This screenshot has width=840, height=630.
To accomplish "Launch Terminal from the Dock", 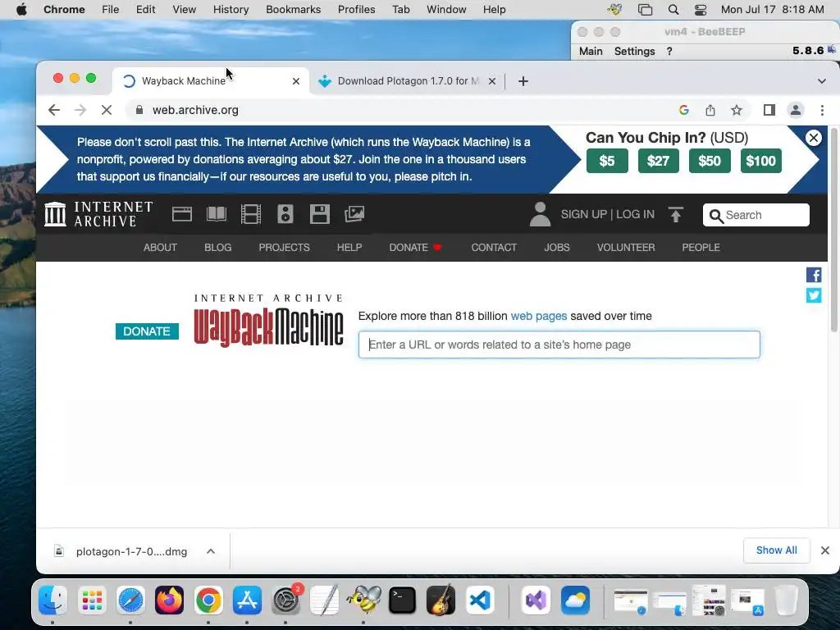I will click(402, 600).
